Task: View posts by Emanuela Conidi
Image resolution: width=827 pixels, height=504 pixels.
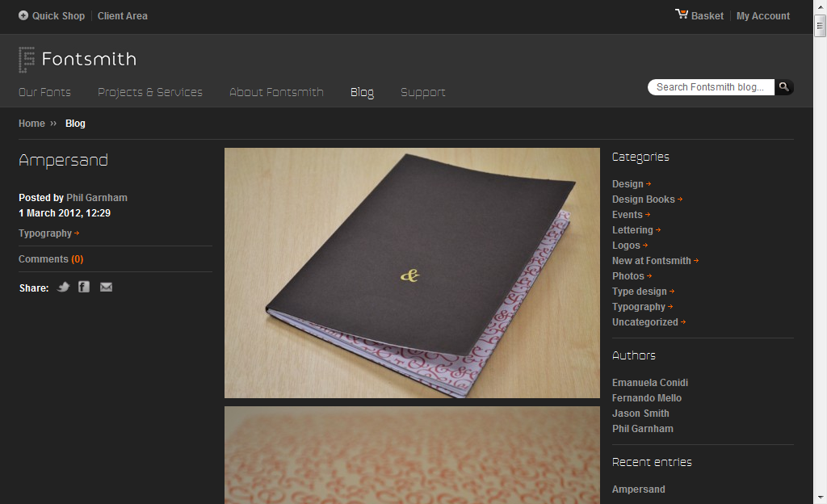Action: (x=650, y=383)
